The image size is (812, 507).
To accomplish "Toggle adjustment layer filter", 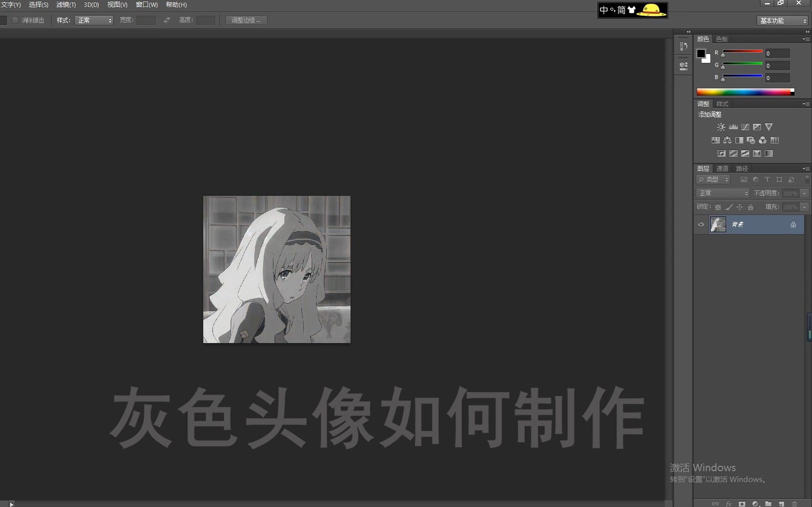I will tap(755, 180).
